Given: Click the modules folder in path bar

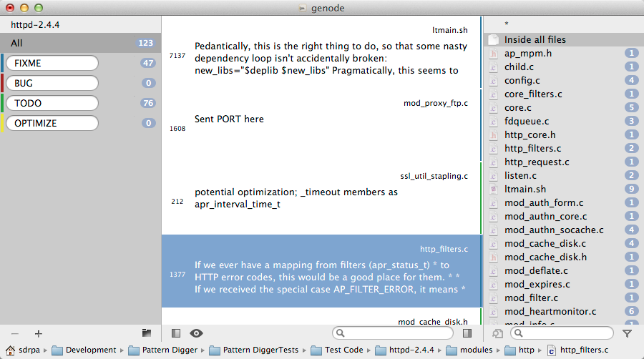Looking at the screenshot, I should point(469,350).
